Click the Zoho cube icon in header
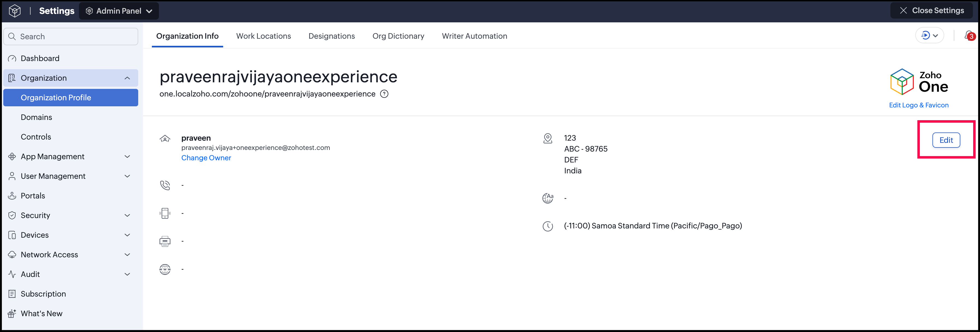The width and height of the screenshot is (980, 332). 14,11
